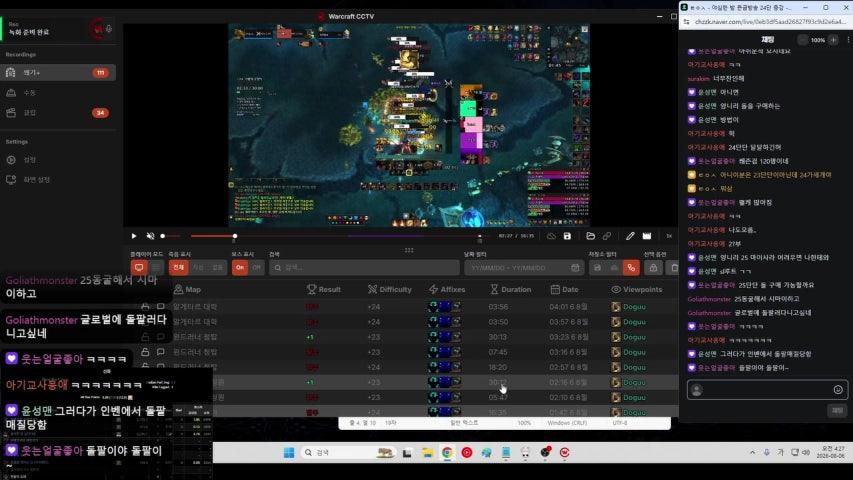This screenshot has height=480, width=853.
Task: Click the drag handle above filter bar
Action: pyautogui.click(x=409, y=250)
